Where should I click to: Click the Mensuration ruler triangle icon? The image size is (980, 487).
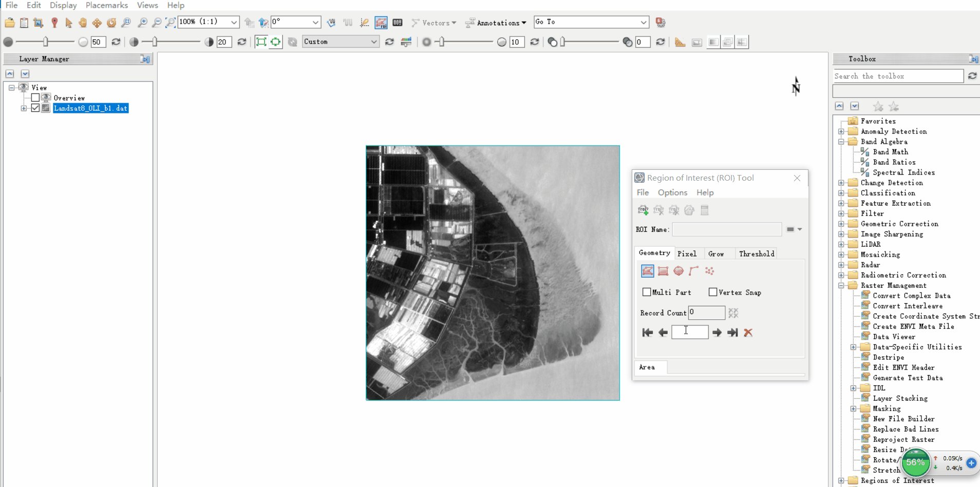coord(680,42)
